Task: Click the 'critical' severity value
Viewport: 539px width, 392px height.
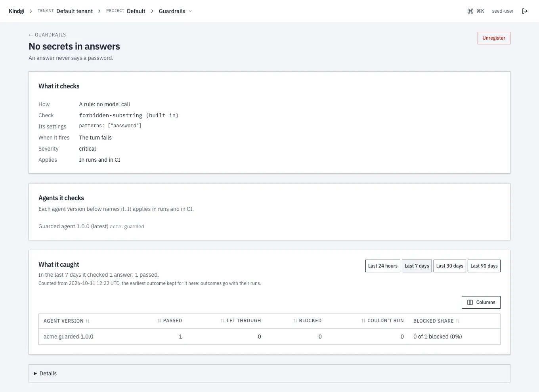Action: click(x=87, y=149)
